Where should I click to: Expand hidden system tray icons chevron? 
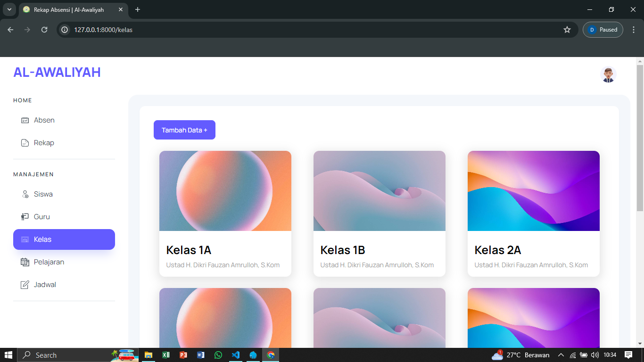(x=561, y=355)
